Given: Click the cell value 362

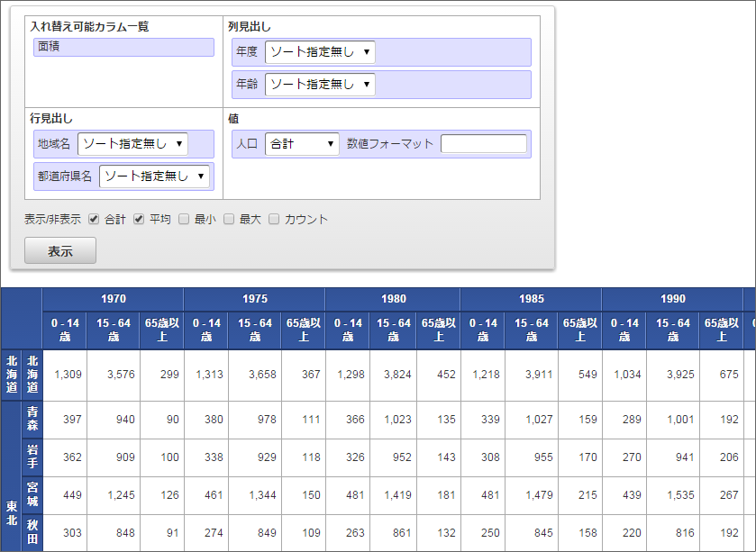Looking at the screenshot, I should coord(72,457).
